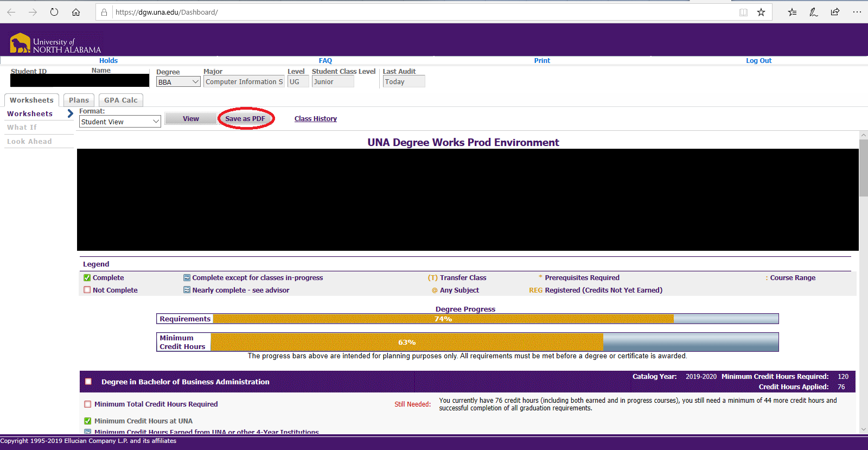Open the Format dropdown showing Student View

point(120,122)
